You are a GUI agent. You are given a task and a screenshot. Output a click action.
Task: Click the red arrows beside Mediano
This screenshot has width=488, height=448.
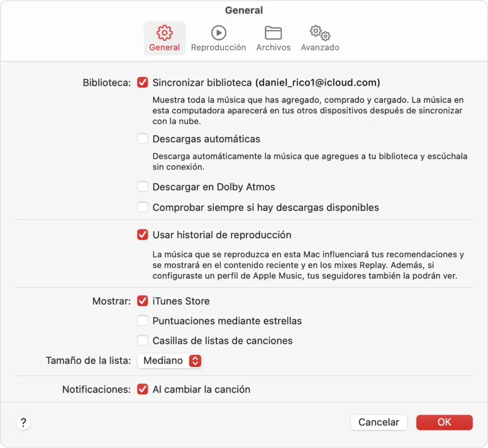pyautogui.click(x=195, y=361)
